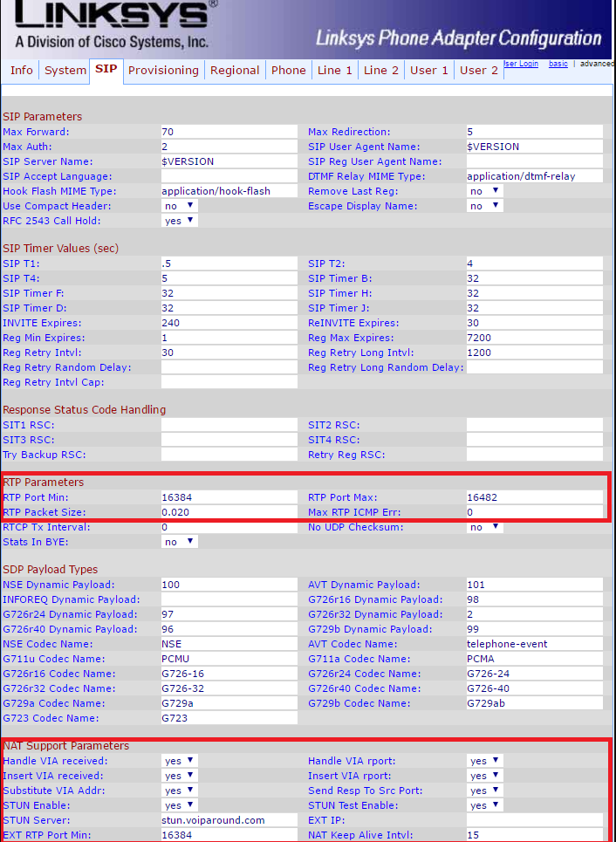
Task: Open the Handle VIA rport dropdown
Action: (485, 761)
